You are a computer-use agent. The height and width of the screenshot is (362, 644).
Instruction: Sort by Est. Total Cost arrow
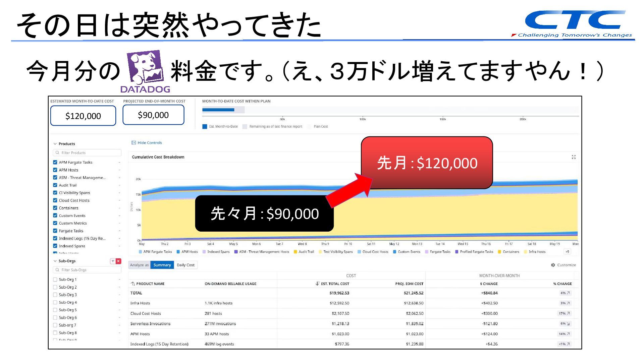click(x=317, y=284)
